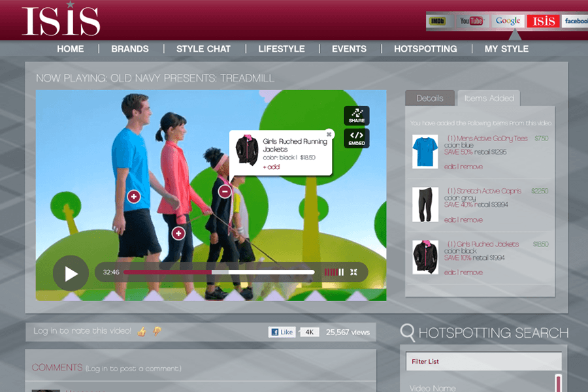Click the ISIS logo in the header
588x392 pixels.
61,19
